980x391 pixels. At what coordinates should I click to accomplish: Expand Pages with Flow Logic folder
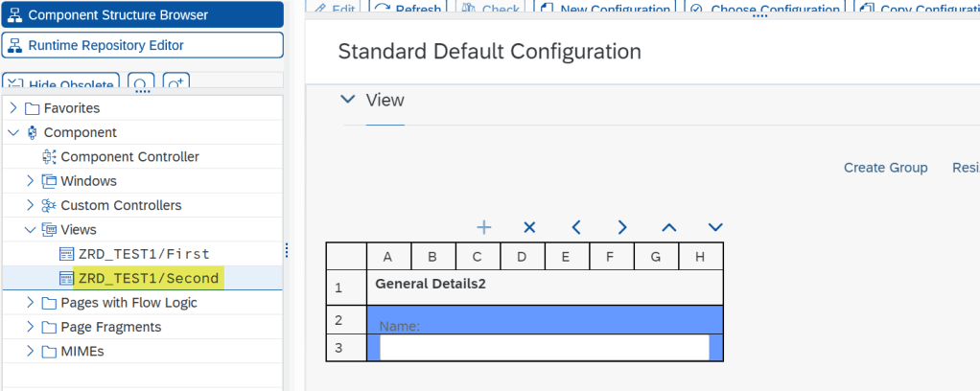[31, 303]
